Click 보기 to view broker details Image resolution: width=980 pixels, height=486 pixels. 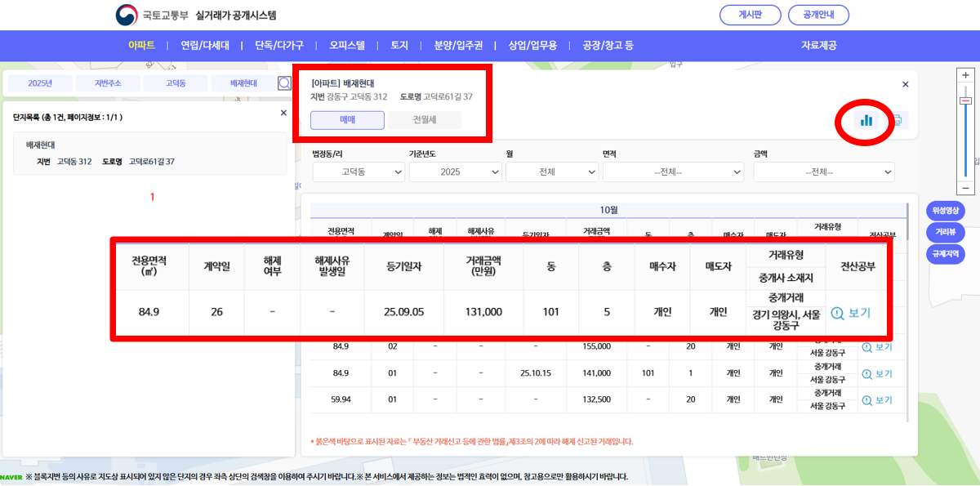852,313
